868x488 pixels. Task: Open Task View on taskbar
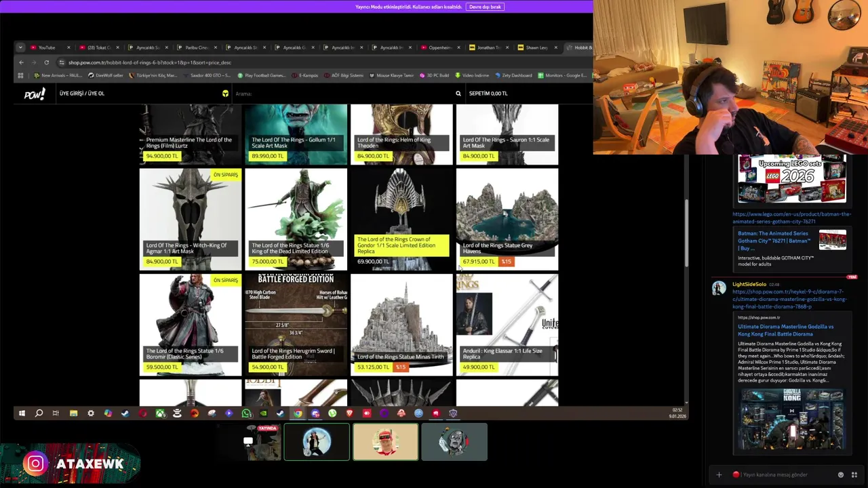[x=56, y=413]
